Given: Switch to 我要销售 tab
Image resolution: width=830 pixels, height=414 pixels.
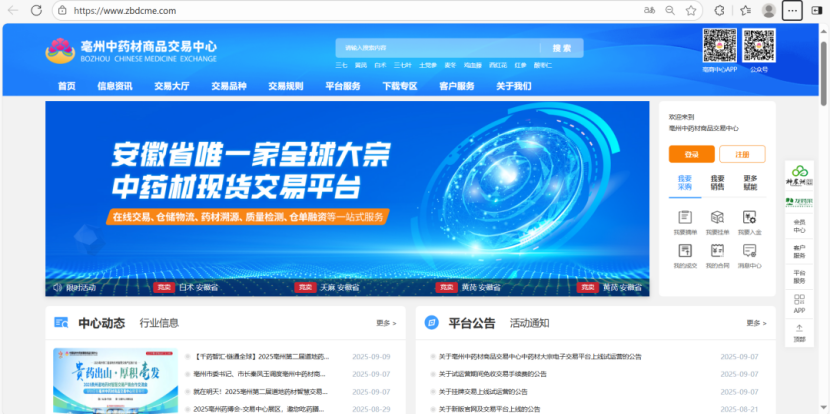Looking at the screenshot, I should pyautogui.click(x=717, y=182).
